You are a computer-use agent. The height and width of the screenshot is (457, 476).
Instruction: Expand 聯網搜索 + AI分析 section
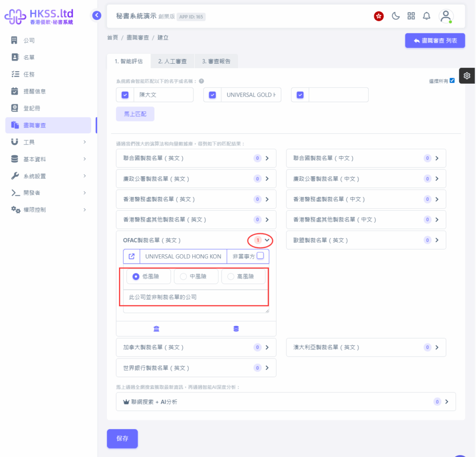447,402
